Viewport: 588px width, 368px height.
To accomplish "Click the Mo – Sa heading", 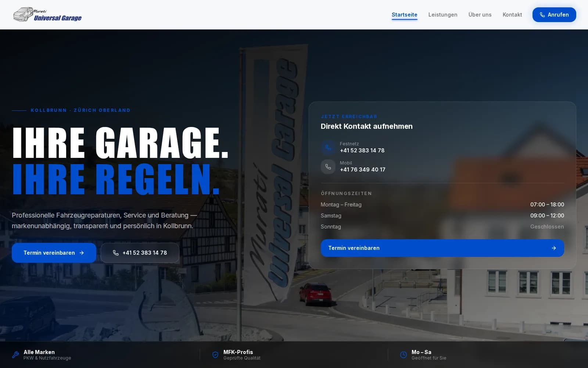I will [422, 352].
